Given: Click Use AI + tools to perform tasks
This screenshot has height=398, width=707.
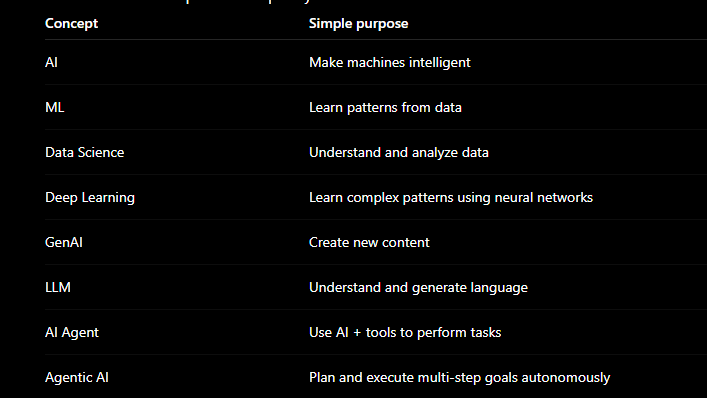Looking at the screenshot, I should coord(405,333).
